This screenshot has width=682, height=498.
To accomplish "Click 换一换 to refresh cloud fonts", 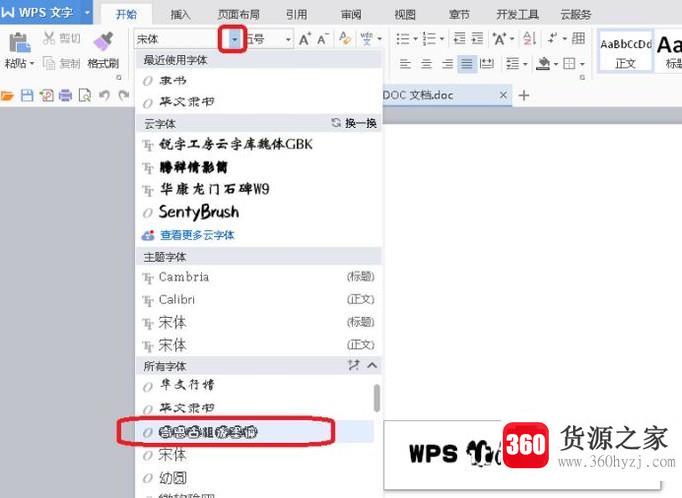I will (x=354, y=123).
